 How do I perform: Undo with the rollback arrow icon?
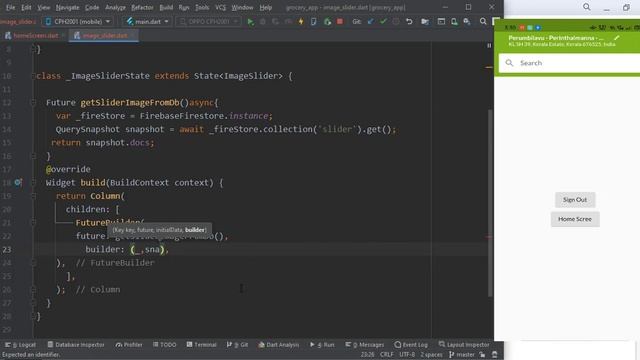[x=409, y=22]
